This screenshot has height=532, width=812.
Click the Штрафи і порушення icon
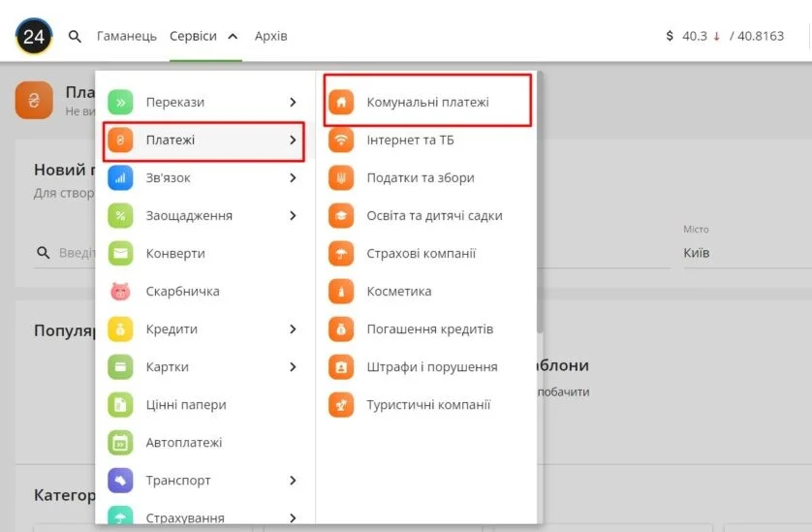341,366
